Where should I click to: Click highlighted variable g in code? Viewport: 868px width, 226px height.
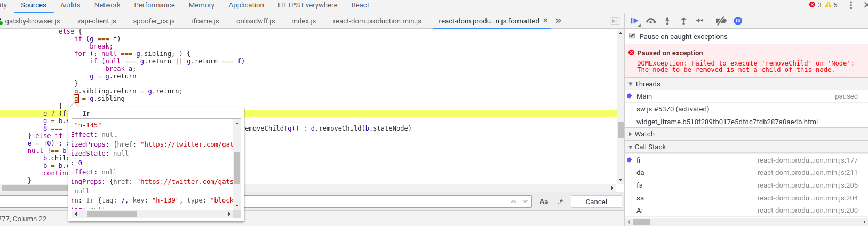point(76,99)
